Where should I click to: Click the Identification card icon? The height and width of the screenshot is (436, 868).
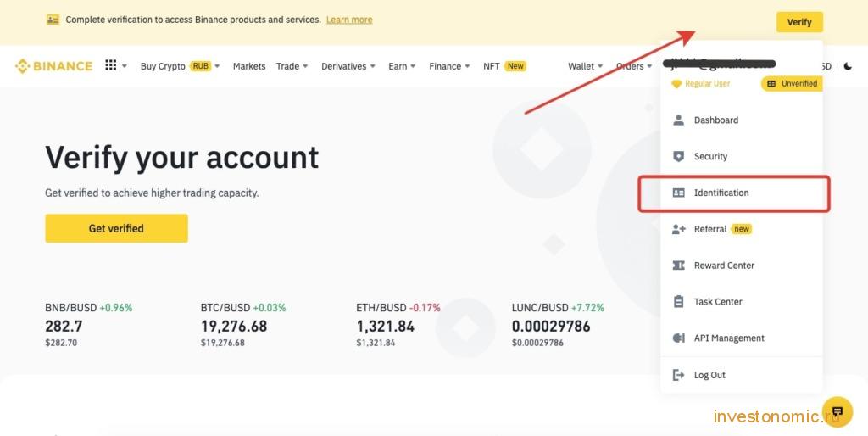[x=678, y=193]
